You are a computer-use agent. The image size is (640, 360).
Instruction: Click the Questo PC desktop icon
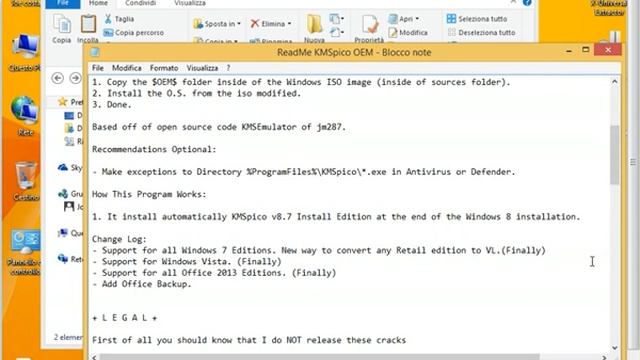(25, 52)
